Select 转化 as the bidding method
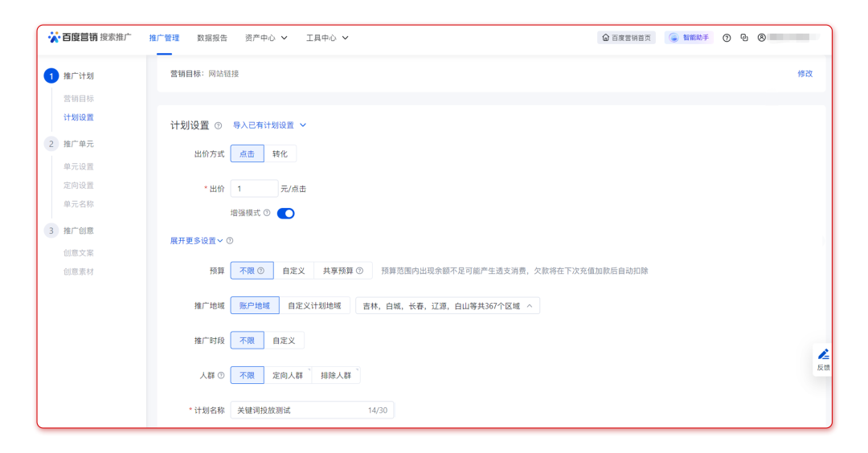The width and height of the screenshot is (868, 453). click(280, 154)
